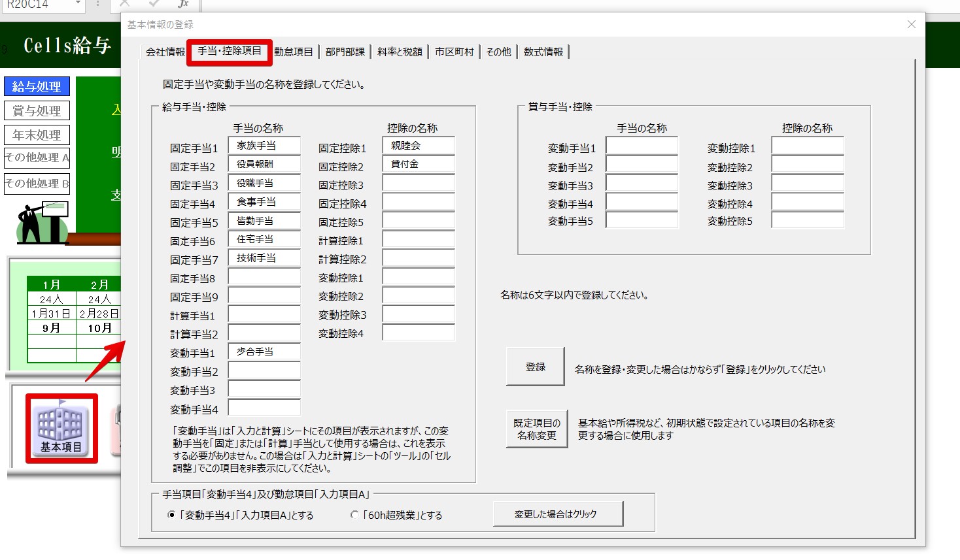Click the 固定控除3 name field
This screenshot has width=960, height=560.
(x=419, y=184)
